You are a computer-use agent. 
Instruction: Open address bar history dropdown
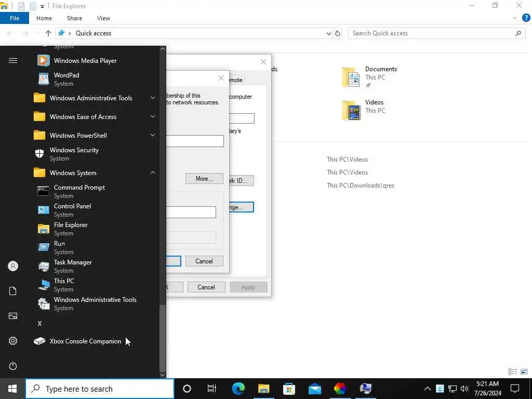coord(328,33)
